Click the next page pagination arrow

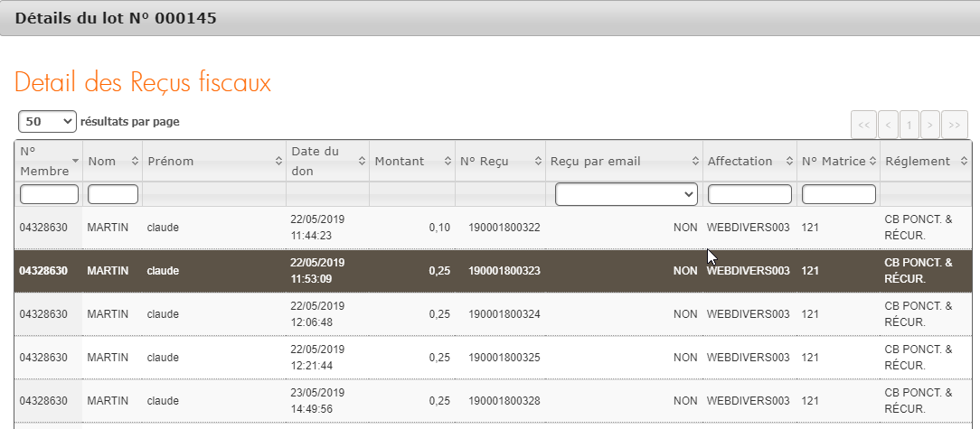point(930,124)
